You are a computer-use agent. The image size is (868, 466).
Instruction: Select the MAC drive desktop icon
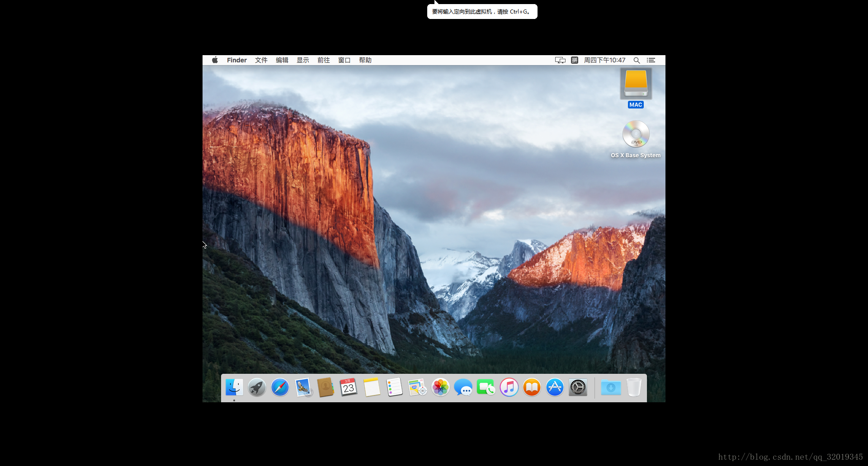[x=636, y=84]
